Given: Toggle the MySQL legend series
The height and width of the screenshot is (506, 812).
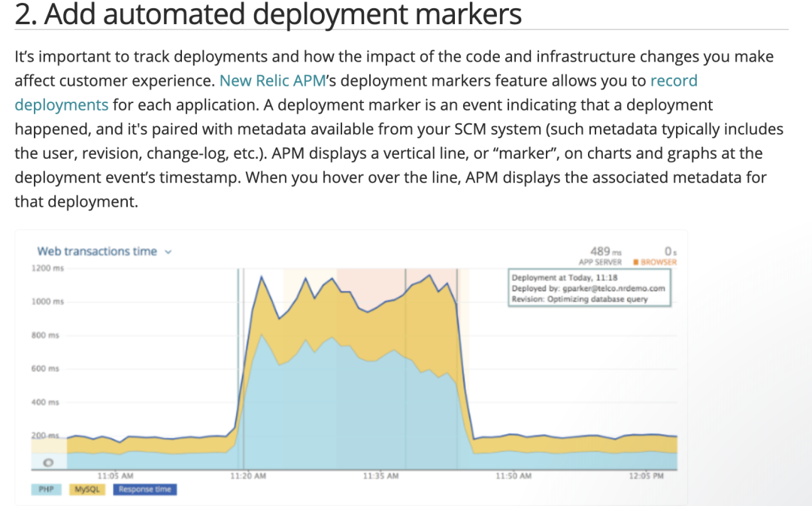Looking at the screenshot, I should [x=87, y=489].
